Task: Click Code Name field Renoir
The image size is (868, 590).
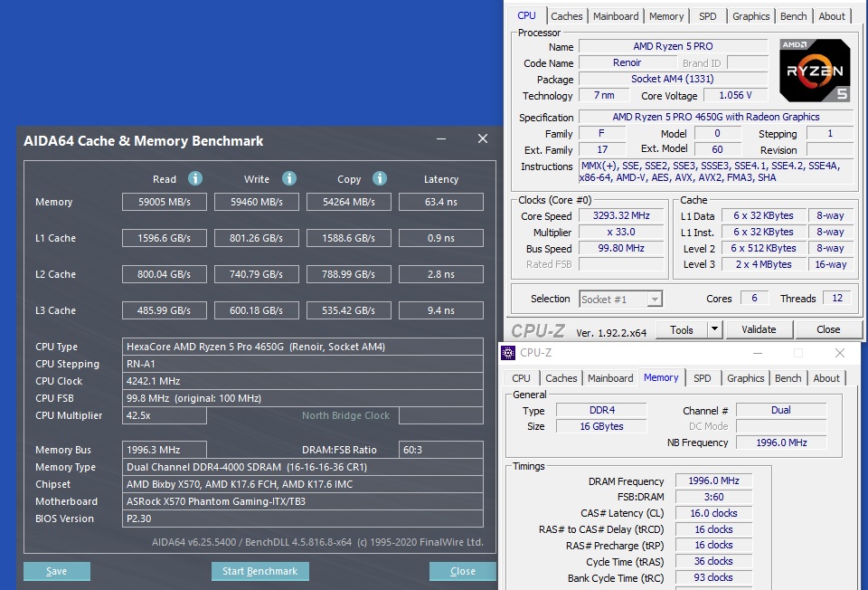Action: click(x=627, y=62)
